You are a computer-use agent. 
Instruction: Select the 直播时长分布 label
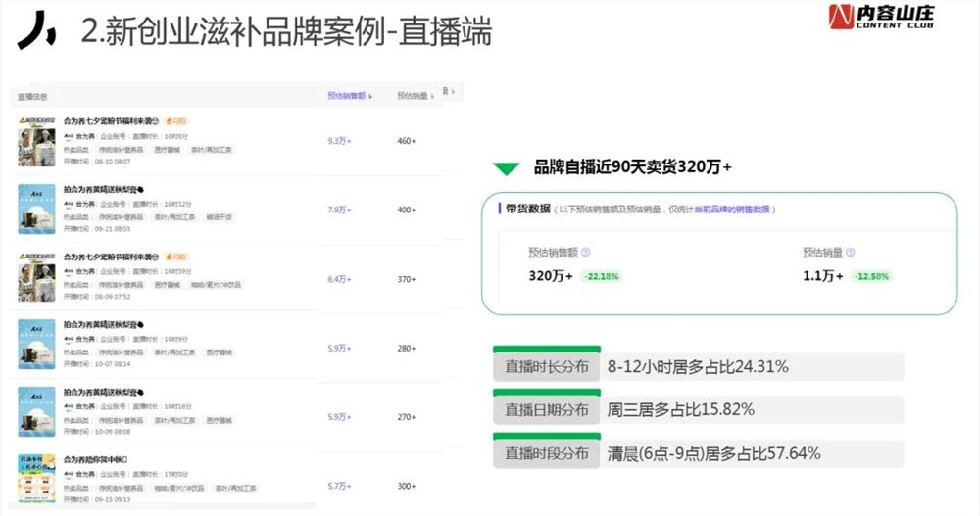click(547, 367)
